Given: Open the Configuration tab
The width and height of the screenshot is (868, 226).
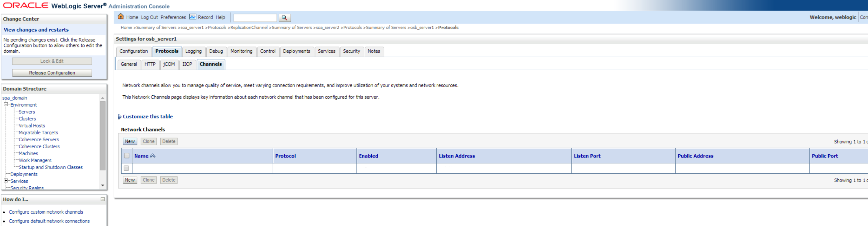Looking at the screenshot, I should click(134, 51).
